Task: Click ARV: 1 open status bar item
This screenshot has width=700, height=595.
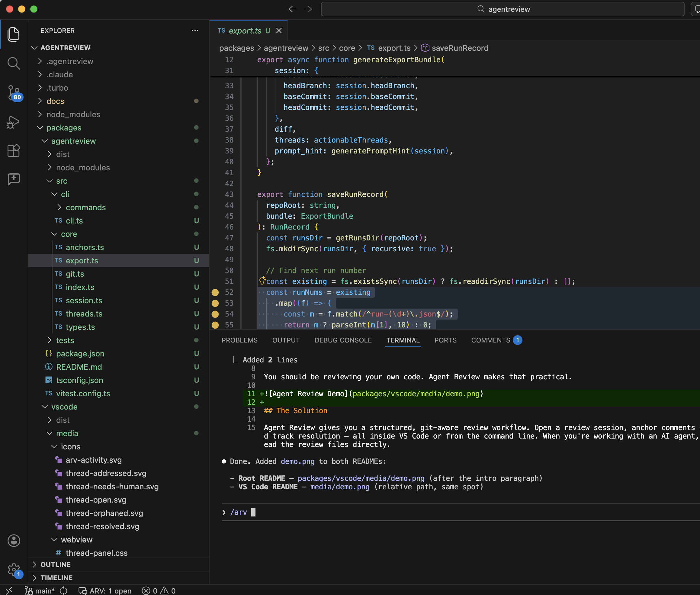Action: click(x=105, y=590)
